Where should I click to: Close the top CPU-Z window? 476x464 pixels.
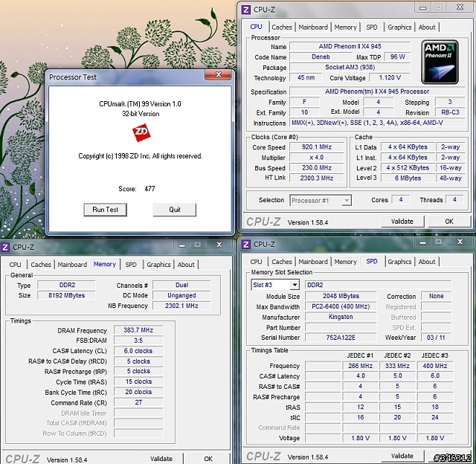coord(460,7)
